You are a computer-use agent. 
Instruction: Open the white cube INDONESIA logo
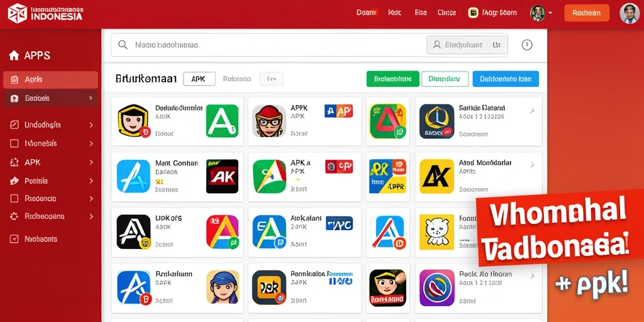click(x=17, y=13)
